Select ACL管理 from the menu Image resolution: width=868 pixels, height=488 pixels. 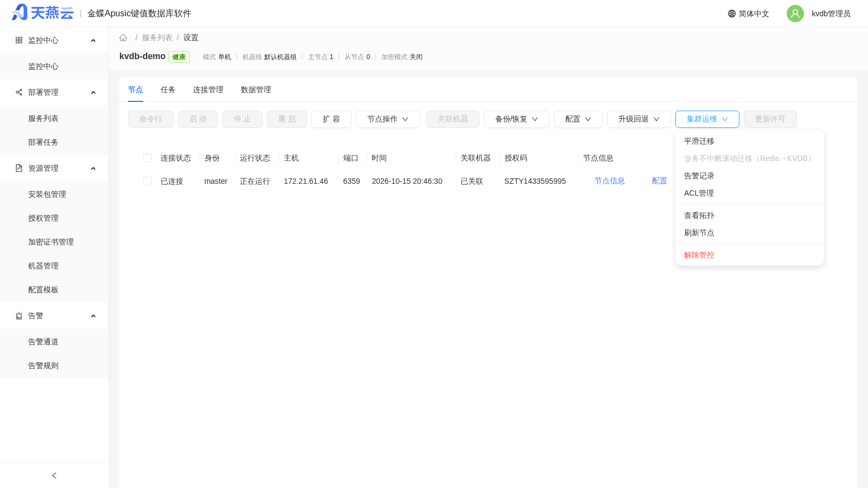[750, 193]
